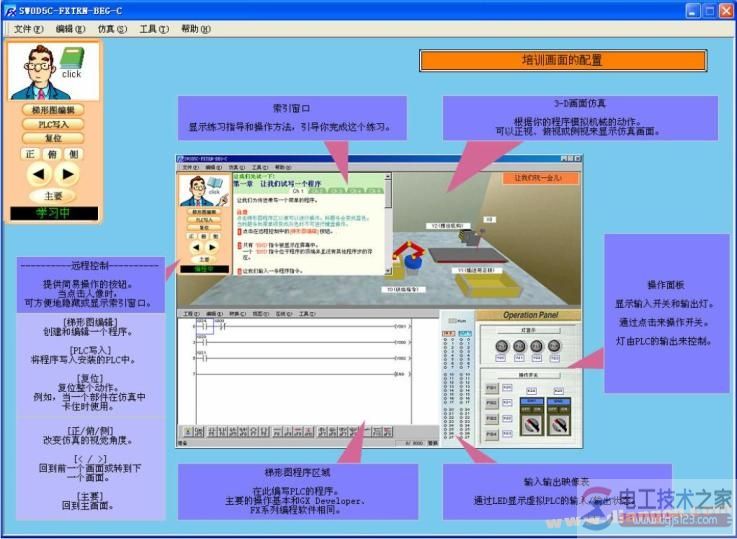Close the SW0D5C-FXTRN-BEG-C window

pyautogui.click(x=726, y=10)
